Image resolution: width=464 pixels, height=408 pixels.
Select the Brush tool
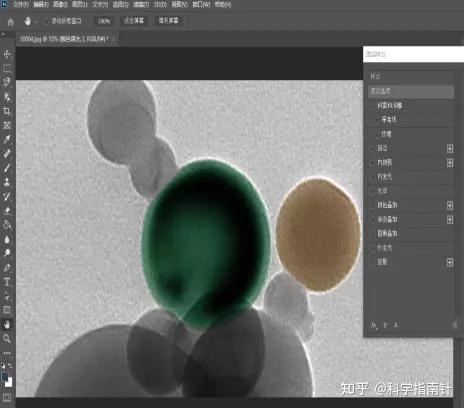7,167
